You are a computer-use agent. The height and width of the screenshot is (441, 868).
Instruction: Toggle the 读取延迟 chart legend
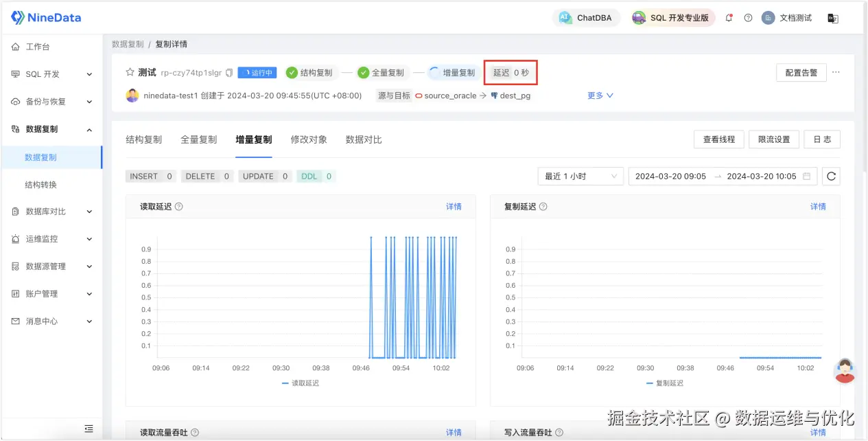point(301,383)
